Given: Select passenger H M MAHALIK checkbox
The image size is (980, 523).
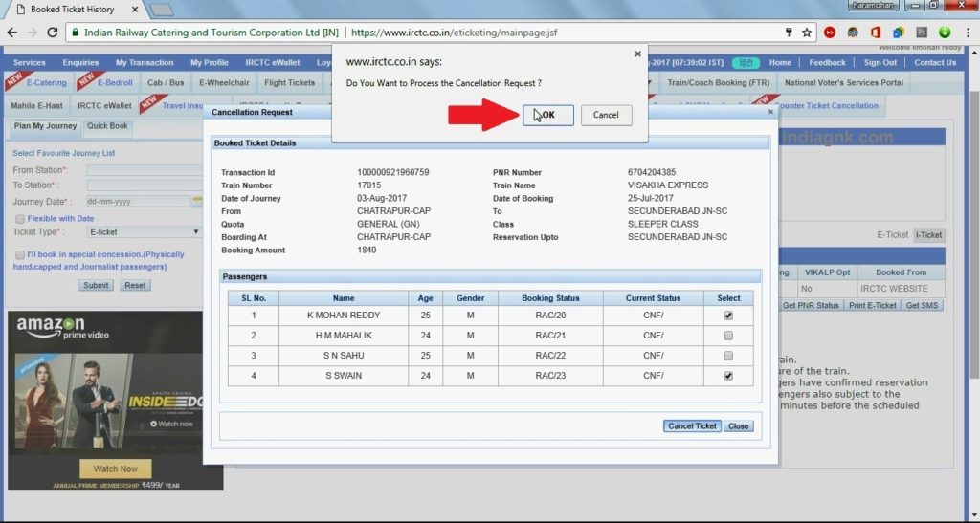Looking at the screenshot, I should pos(728,336).
